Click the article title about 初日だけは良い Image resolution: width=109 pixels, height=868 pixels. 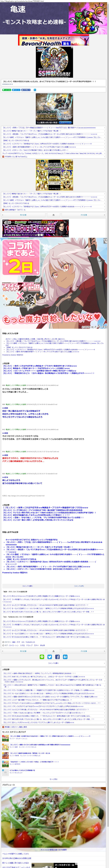click(x=49, y=82)
